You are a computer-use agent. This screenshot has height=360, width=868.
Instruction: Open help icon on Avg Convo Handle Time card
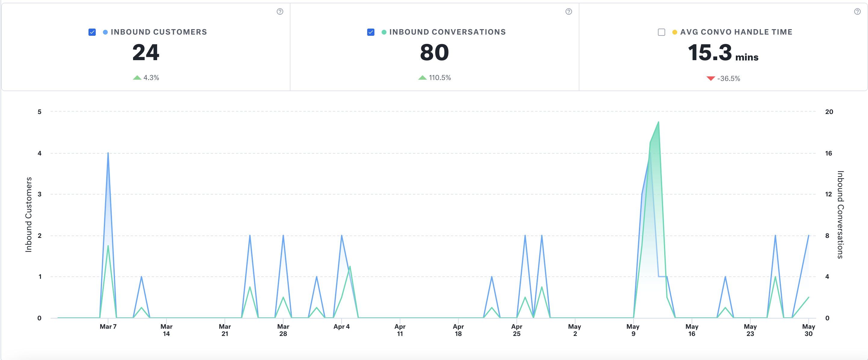(857, 11)
